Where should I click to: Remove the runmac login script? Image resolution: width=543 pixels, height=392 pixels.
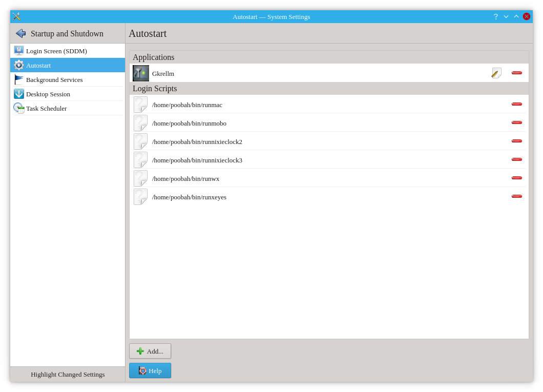tap(517, 104)
